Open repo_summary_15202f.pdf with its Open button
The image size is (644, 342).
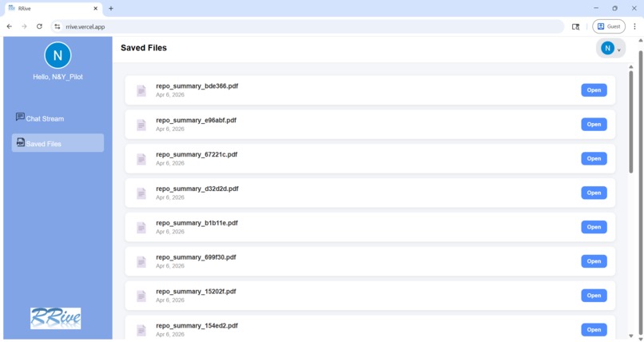[x=594, y=296]
